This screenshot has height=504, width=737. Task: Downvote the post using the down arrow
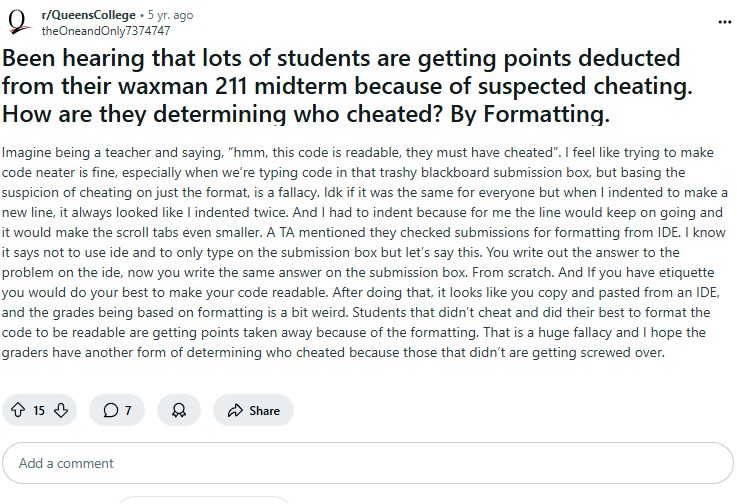pos(61,410)
